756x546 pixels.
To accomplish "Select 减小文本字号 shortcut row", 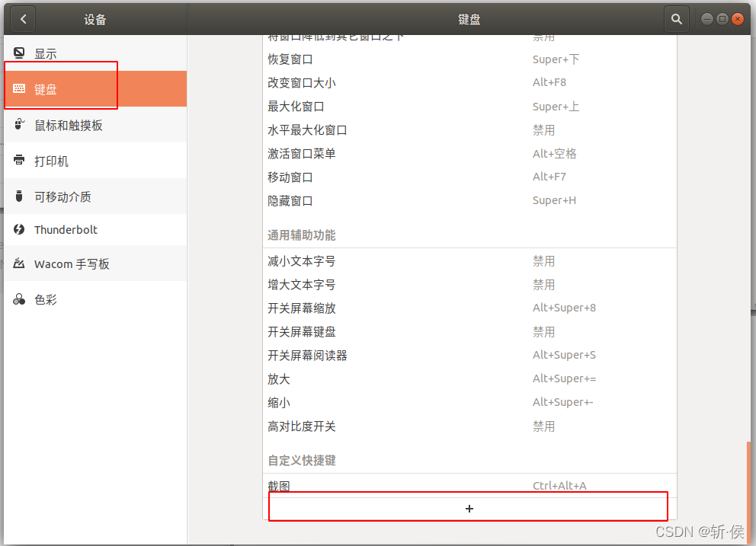I will coord(469,261).
